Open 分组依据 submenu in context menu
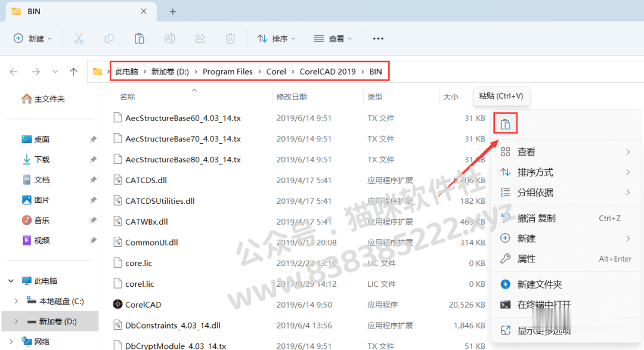 tap(565, 192)
